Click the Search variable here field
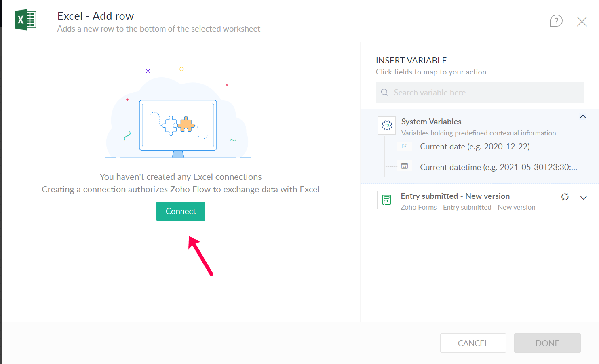599x364 pixels. tap(479, 93)
